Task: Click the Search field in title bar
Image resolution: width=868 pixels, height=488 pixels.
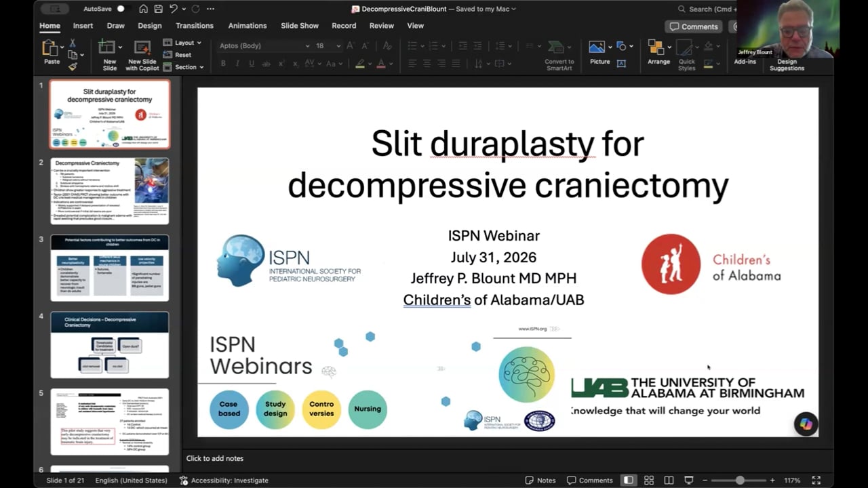Action: point(707,9)
